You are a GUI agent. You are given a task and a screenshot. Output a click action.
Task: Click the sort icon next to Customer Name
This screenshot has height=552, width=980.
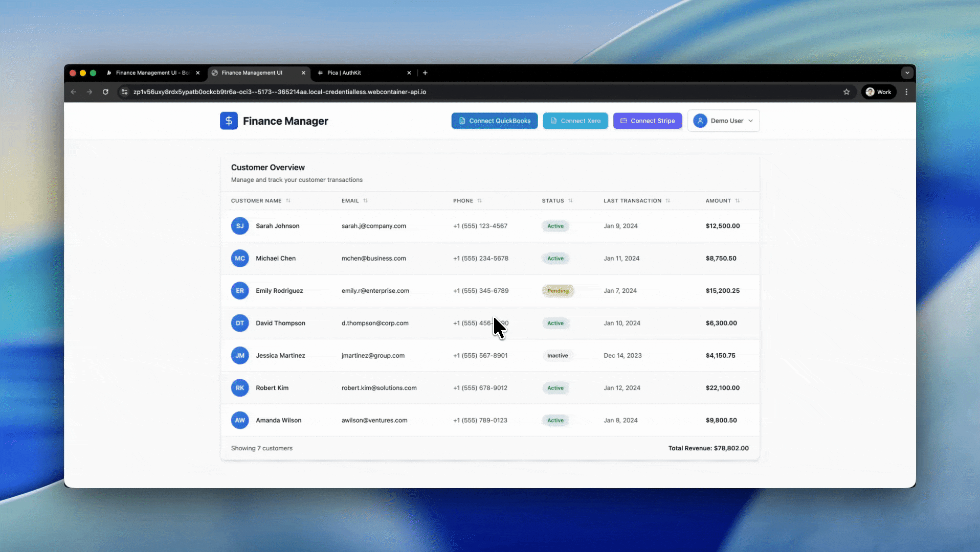point(288,201)
